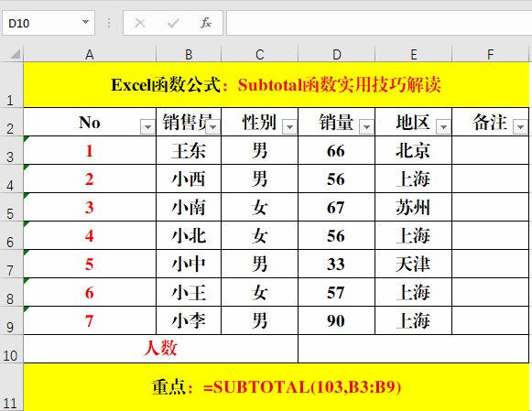Click the 人数 label cell

[160, 349]
